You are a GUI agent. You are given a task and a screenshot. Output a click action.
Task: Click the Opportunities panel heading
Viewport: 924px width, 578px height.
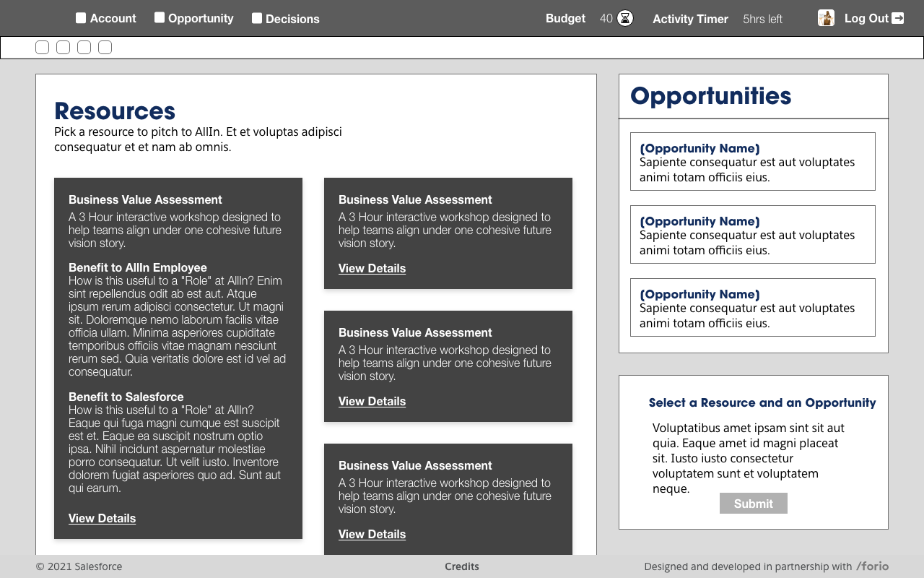[711, 96]
